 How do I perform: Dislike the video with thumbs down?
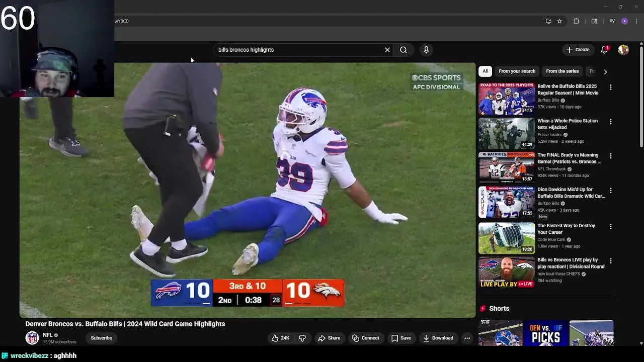(302, 338)
